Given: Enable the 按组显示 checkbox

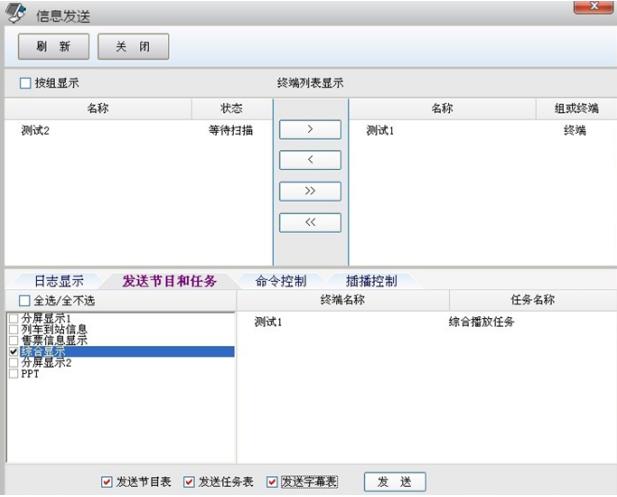Looking at the screenshot, I should [x=26, y=83].
